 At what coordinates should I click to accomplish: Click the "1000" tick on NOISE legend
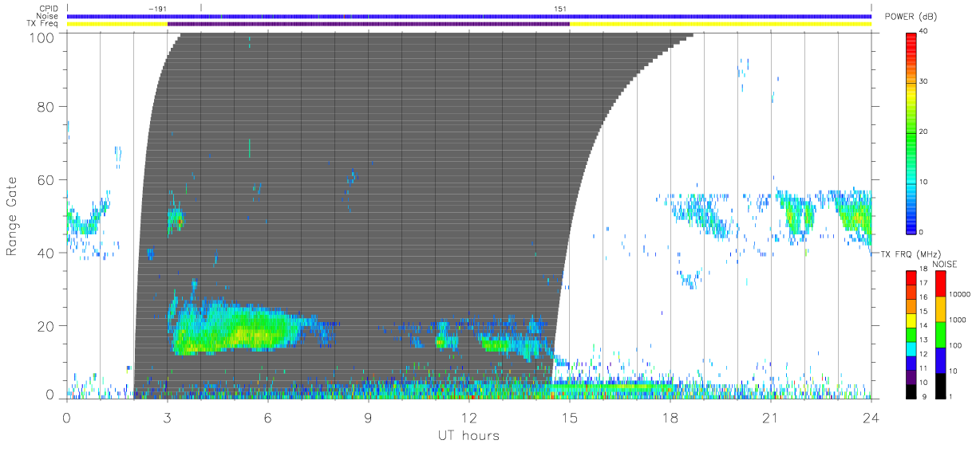click(956, 320)
